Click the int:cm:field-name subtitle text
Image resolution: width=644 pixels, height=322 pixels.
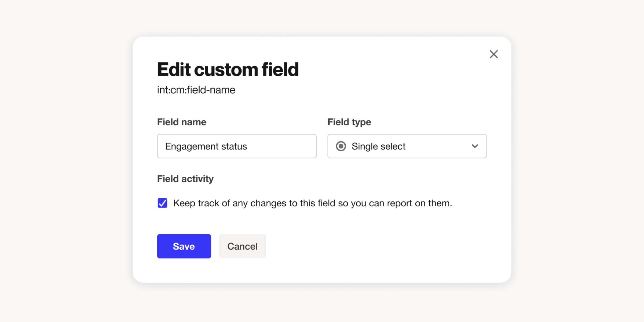196,90
